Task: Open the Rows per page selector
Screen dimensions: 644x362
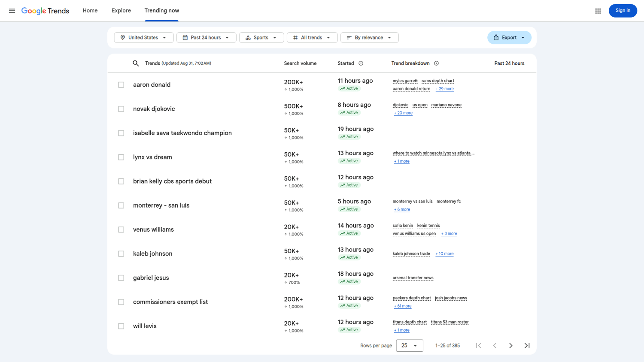Action: coord(410,346)
